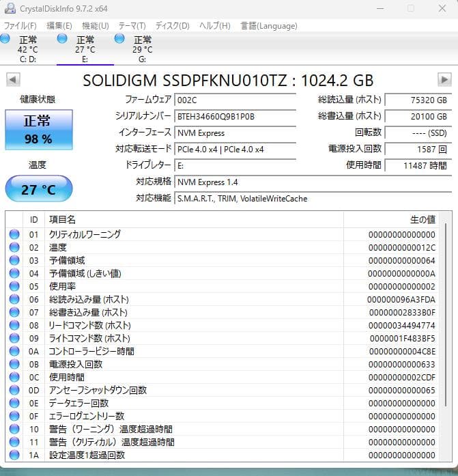Click status orb of ID 01 クリティカルワーニング
This screenshot has height=476, width=458.
[x=14, y=234]
